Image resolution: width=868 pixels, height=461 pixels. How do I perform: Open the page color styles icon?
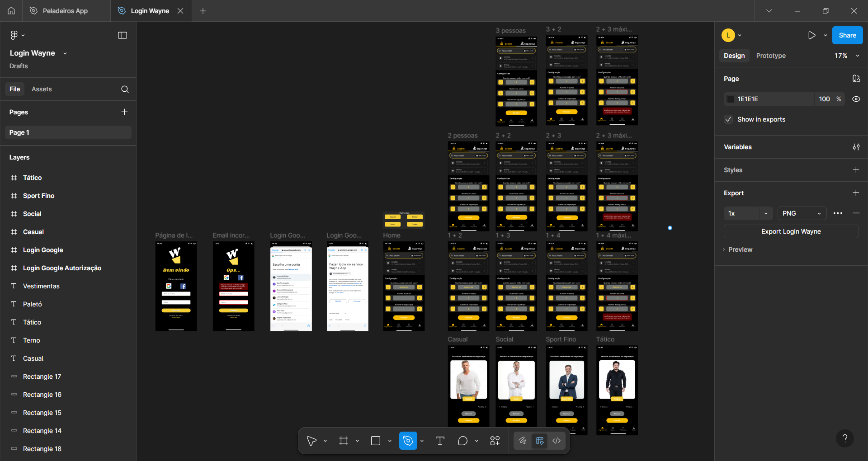coord(856,79)
